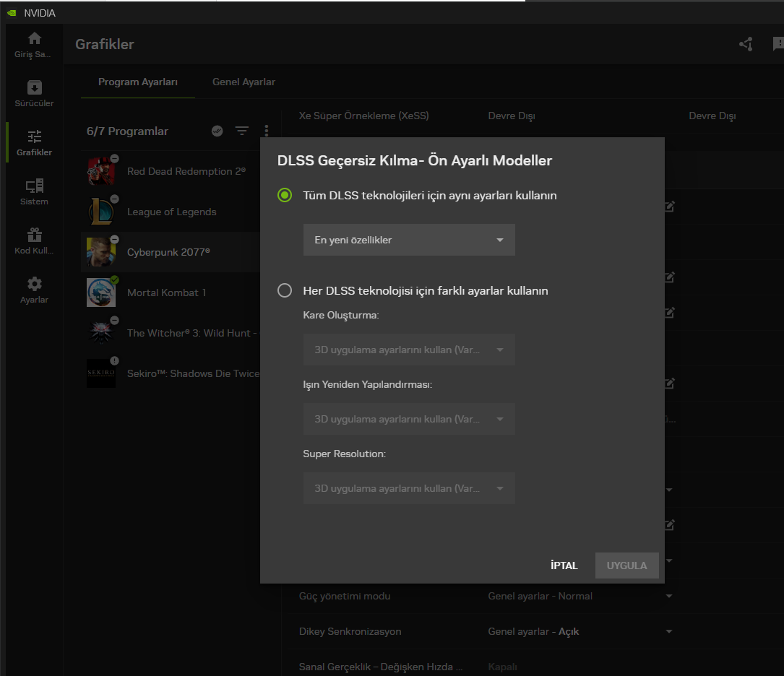Click The Witcher 3 game icon
Image resolution: width=784 pixels, height=676 pixels.
(x=101, y=333)
